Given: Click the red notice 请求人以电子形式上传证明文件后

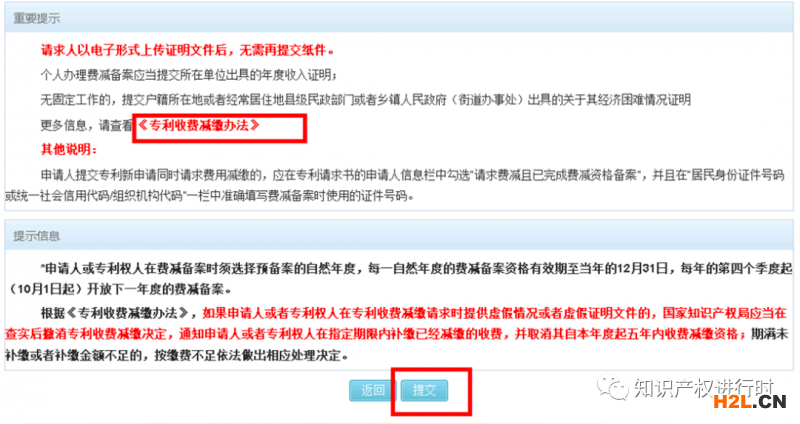Looking at the screenshot, I should [x=187, y=51].
